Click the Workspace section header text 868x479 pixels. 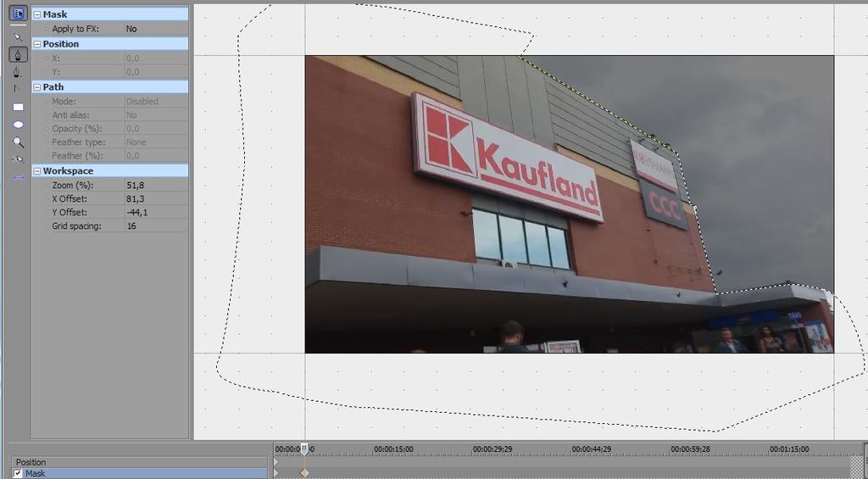click(68, 171)
